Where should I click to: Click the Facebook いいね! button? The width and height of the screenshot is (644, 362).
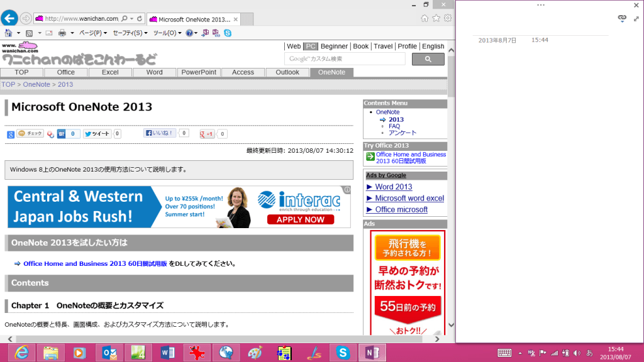[x=160, y=133]
